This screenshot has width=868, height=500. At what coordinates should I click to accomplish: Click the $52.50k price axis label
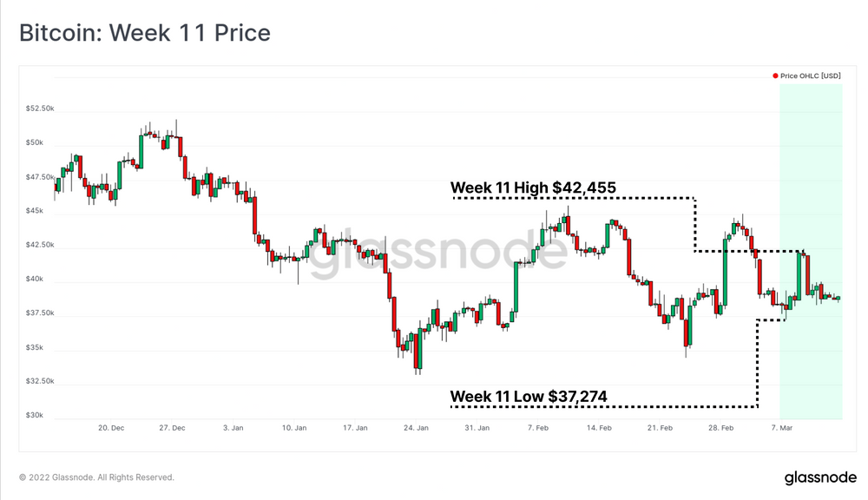(x=40, y=109)
